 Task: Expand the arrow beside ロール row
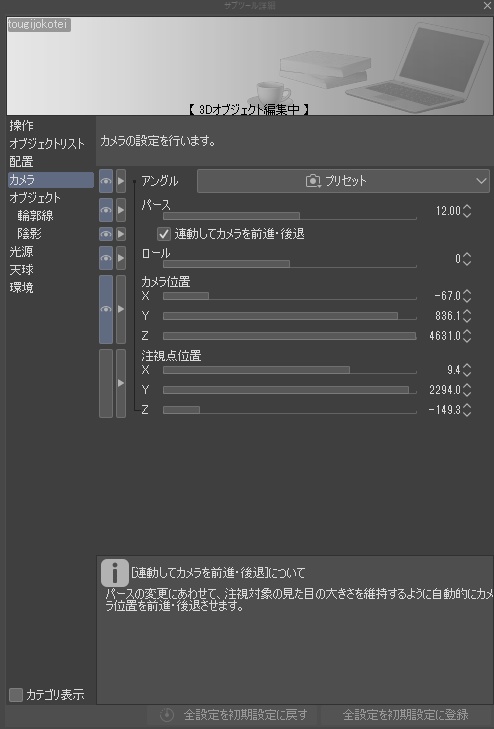(121, 258)
